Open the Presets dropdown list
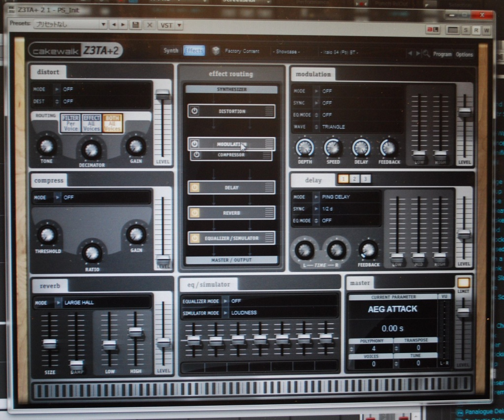Image resolution: width=504 pixels, height=420 pixels. (x=103, y=25)
